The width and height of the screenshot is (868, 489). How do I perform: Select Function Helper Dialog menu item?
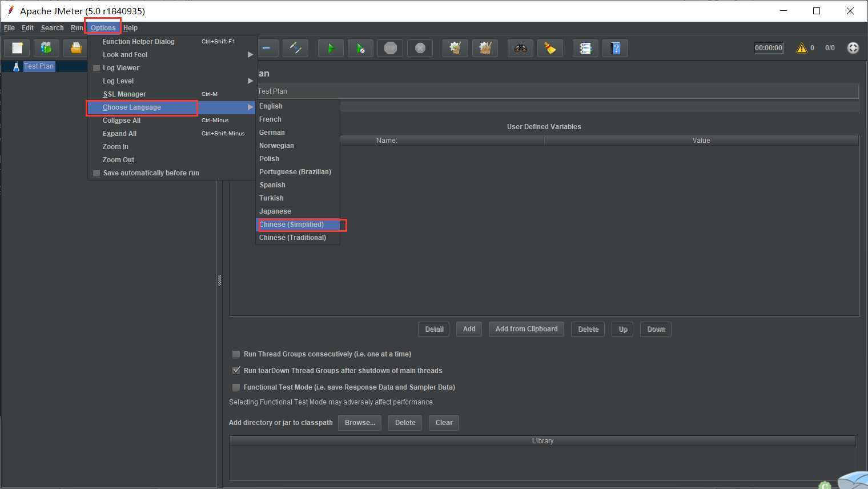click(x=171, y=42)
